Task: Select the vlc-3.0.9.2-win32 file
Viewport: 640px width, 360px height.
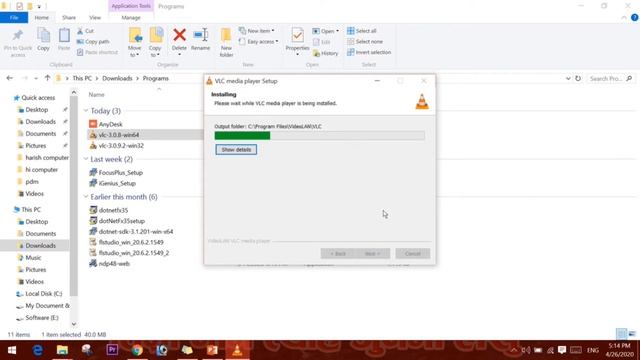Action: tap(117, 145)
